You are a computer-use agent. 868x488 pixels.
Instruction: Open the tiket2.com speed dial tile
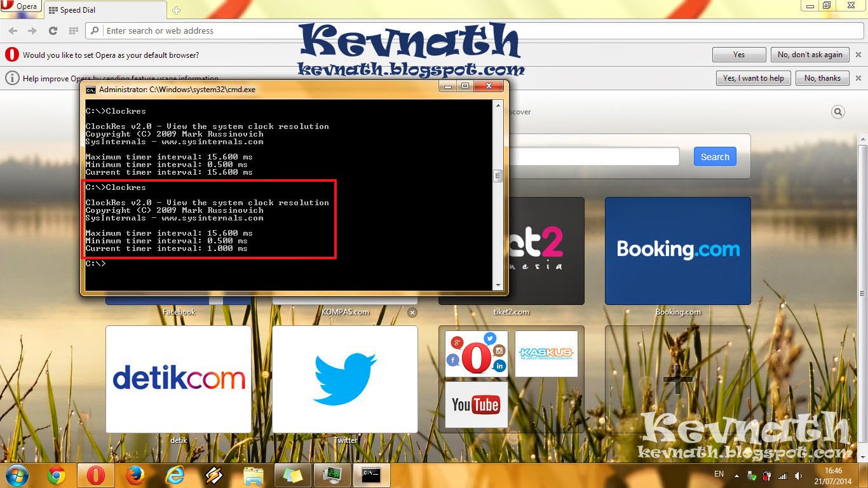tap(546, 250)
